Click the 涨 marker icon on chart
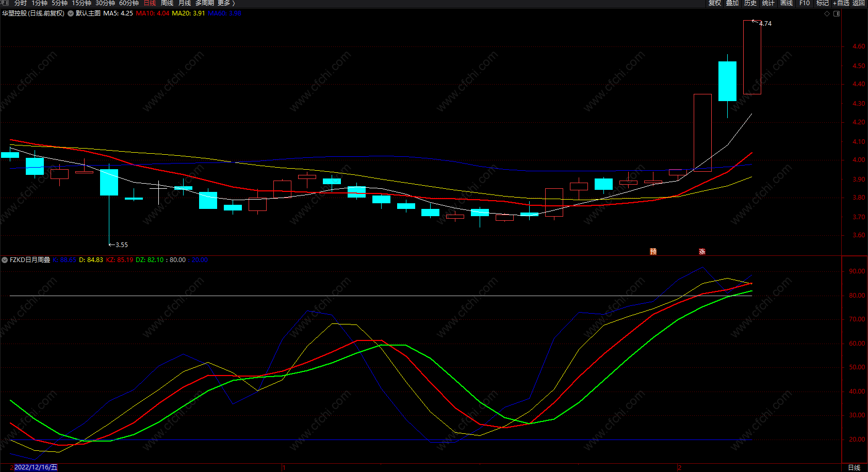The width and height of the screenshot is (868, 472). [702, 252]
